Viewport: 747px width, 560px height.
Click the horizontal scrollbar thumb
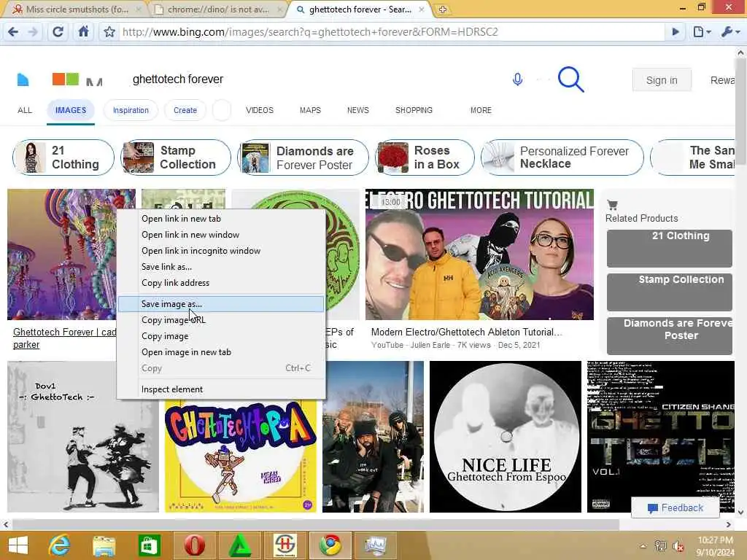[x=315, y=525]
